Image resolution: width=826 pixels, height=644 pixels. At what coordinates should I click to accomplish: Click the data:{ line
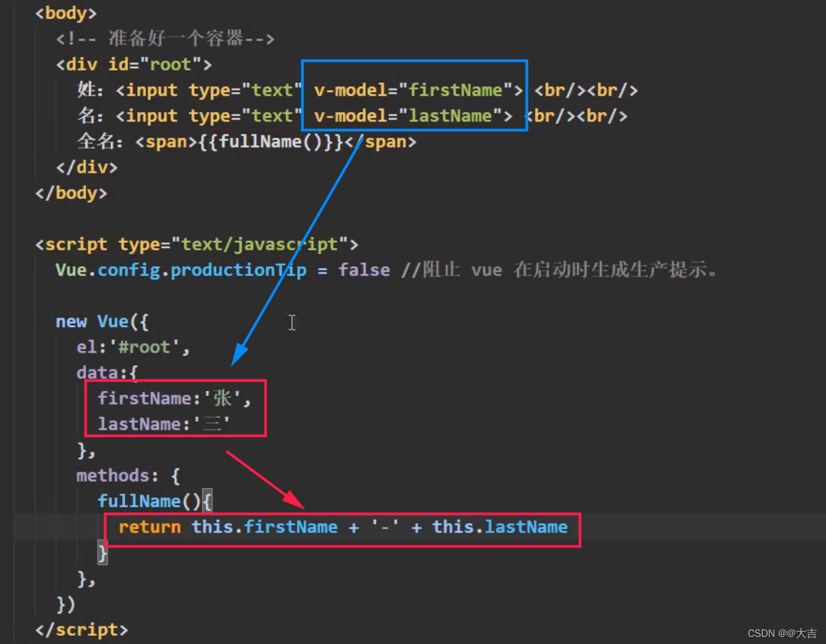107,372
